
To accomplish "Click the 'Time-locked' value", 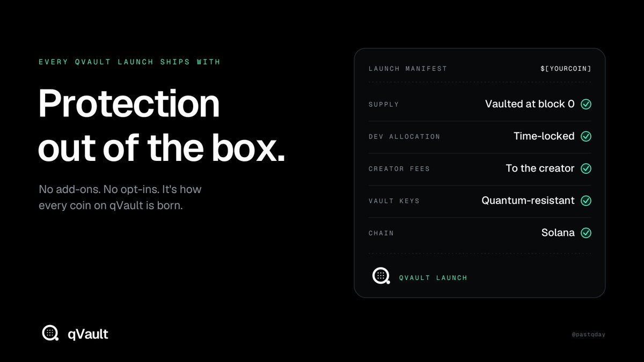I will (544, 136).
